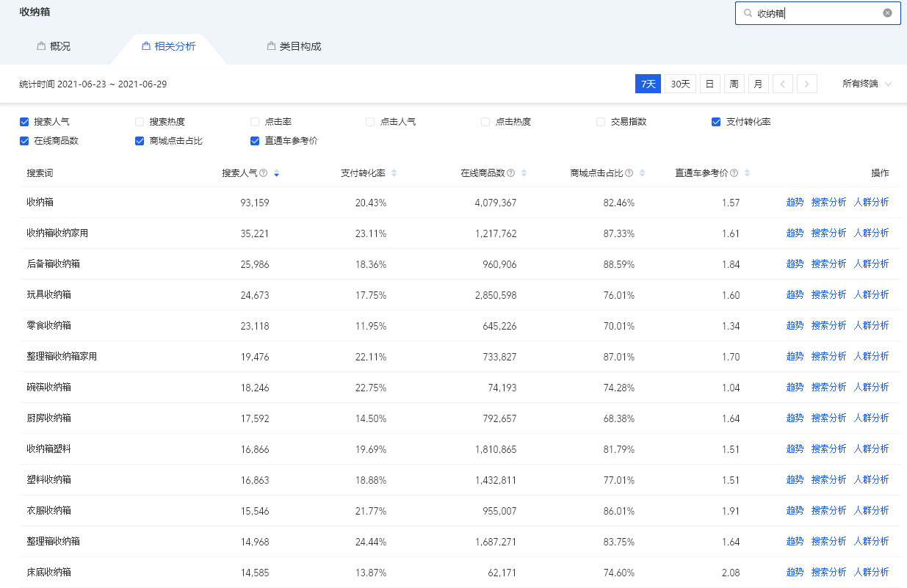Click the search term 床底收纳箱
The height and width of the screenshot is (588, 907).
click(48, 573)
